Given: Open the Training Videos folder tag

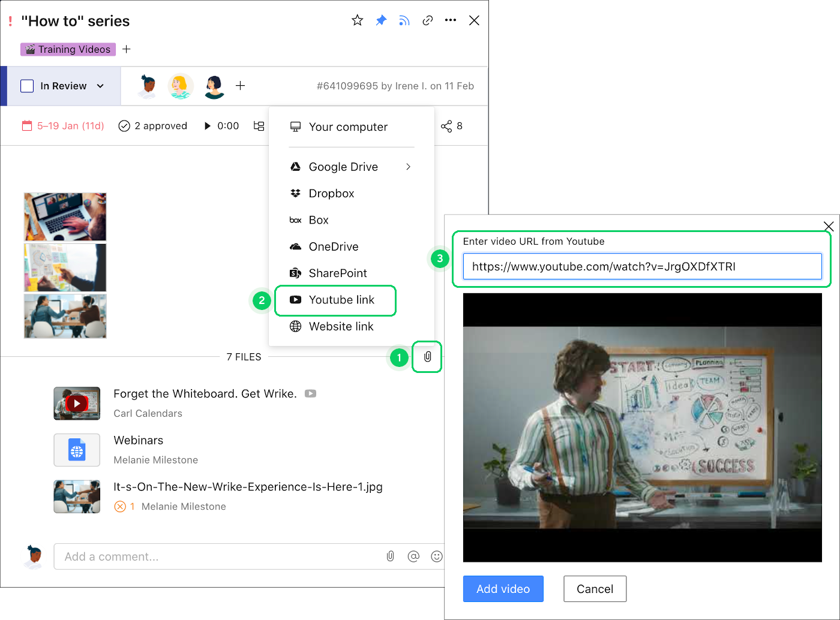Looking at the screenshot, I should point(68,49).
